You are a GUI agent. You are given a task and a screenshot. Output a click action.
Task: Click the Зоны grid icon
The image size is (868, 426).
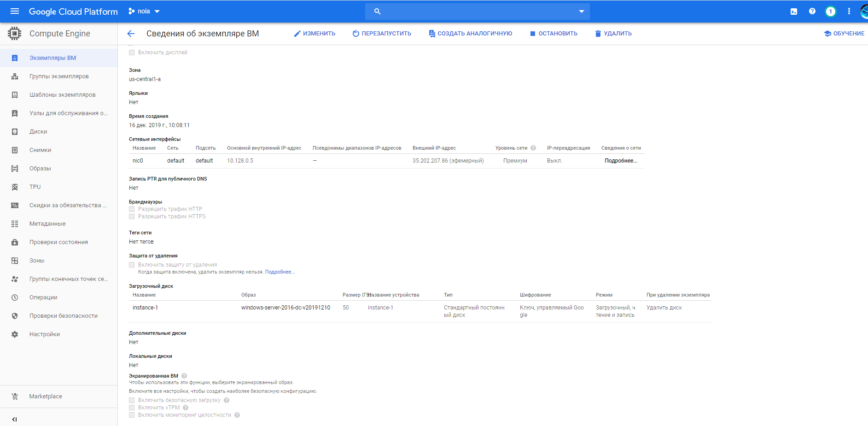pyautogui.click(x=15, y=261)
